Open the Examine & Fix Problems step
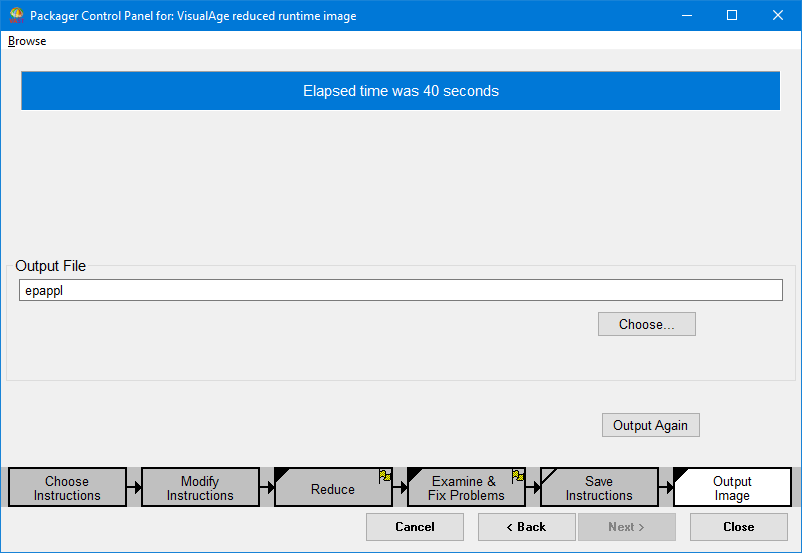The width and height of the screenshot is (802, 553). pos(465,488)
